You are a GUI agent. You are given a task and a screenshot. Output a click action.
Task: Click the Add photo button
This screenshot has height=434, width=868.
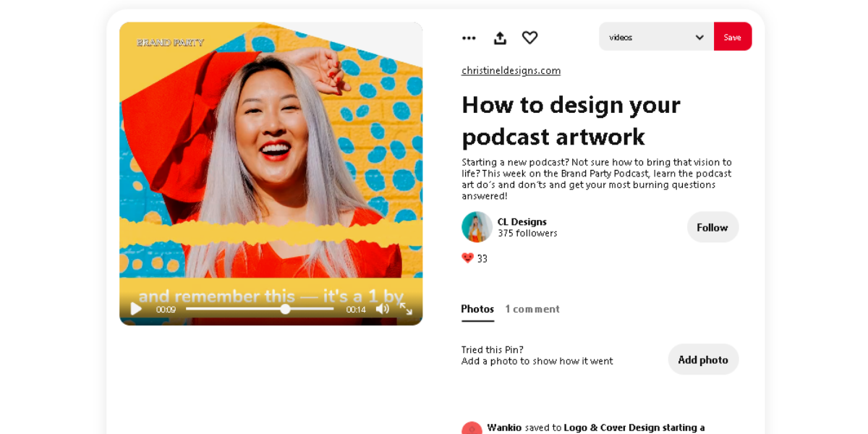coord(702,359)
